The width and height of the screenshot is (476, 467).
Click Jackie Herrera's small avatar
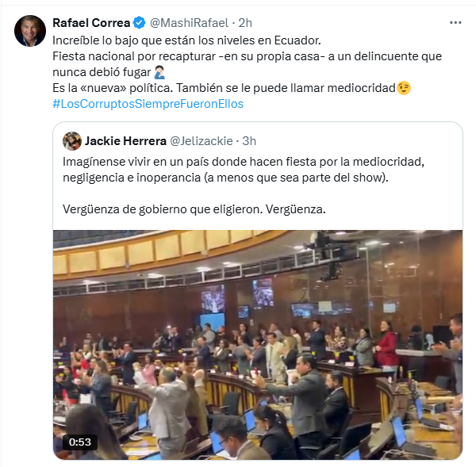point(72,141)
